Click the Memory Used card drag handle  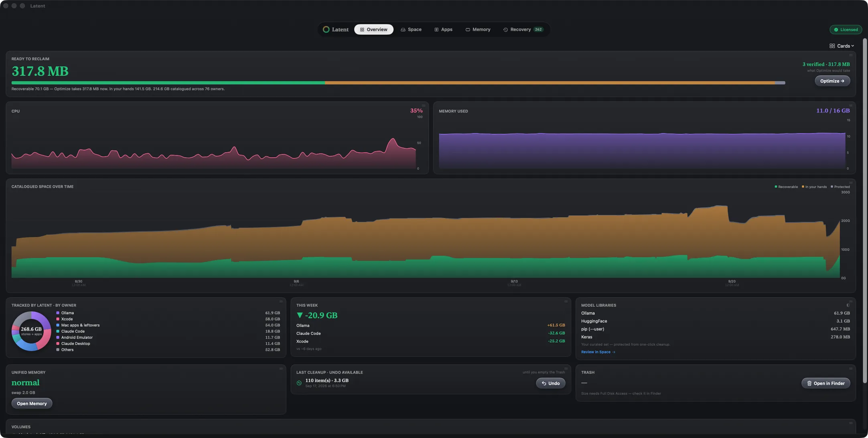pyautogui.click(x=850, y=106)
